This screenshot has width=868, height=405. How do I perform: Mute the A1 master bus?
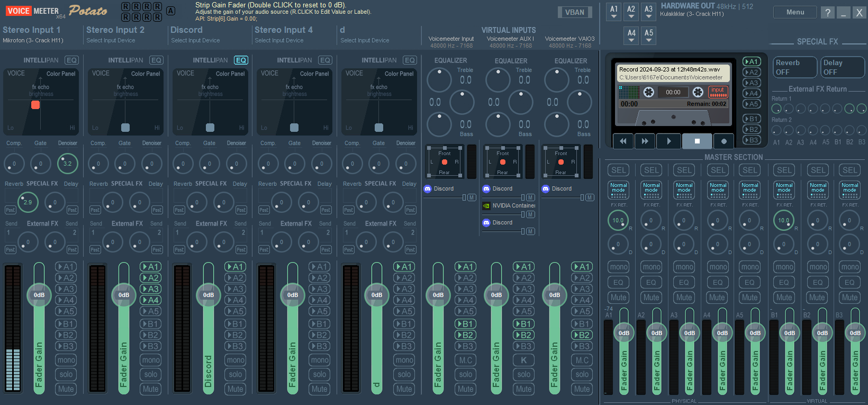click(x=619, y=298)
